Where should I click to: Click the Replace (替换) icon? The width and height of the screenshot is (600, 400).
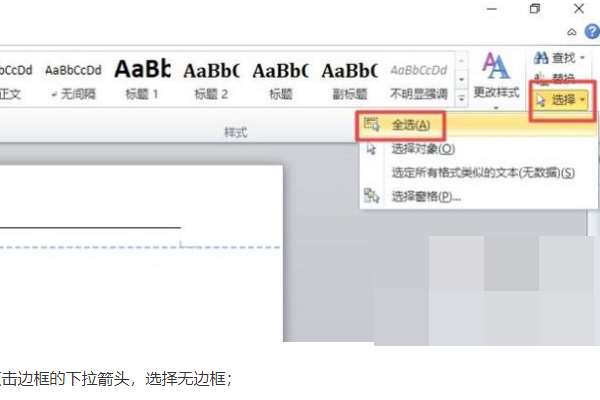pyautogui.click(x=540, y=78)
